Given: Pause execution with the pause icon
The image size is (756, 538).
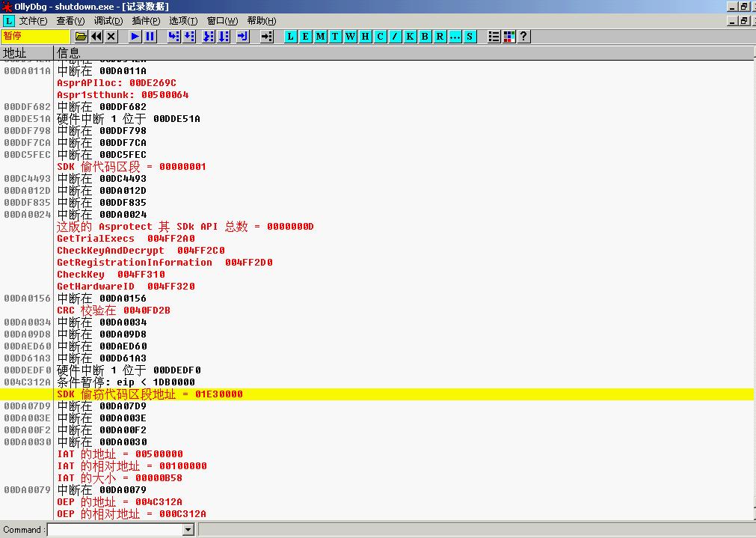Looking at the screenshot, I should (x=150, y=37).
